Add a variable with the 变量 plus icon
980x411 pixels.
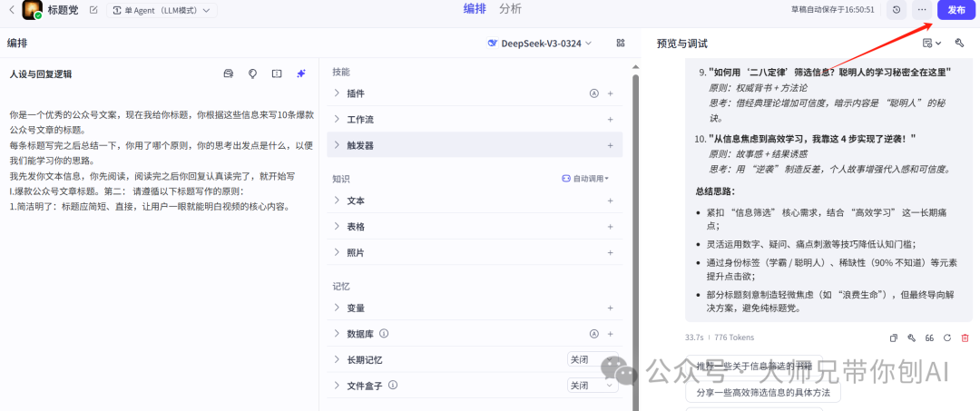pyautogui.click(x=611, y=308)
